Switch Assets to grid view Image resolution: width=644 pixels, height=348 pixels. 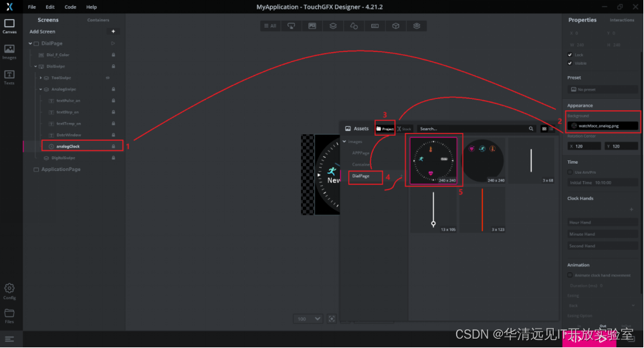(x=544, y=129)
